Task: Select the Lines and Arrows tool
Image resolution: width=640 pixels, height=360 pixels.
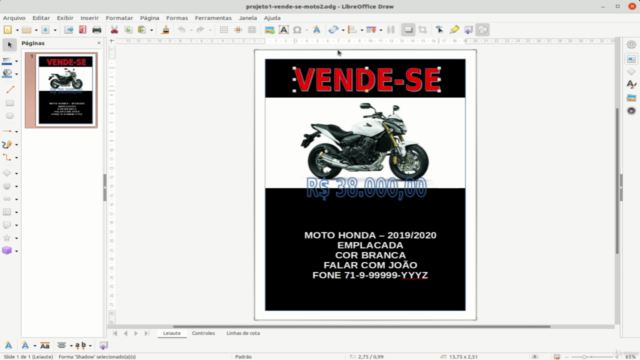Action: (7, 131)
